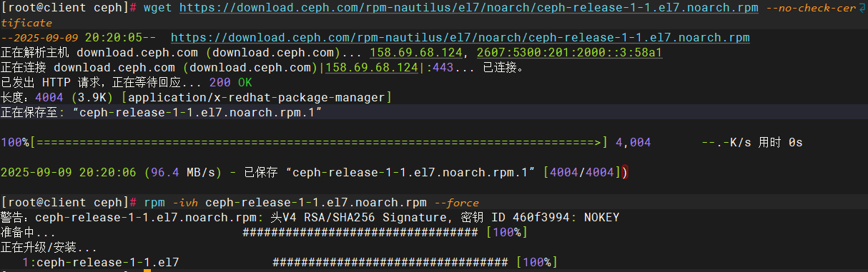The image size is (868, 272).
Task: Click IP 158.69.68.124 in the resolving host line
Action: click(x=415, y=53)
